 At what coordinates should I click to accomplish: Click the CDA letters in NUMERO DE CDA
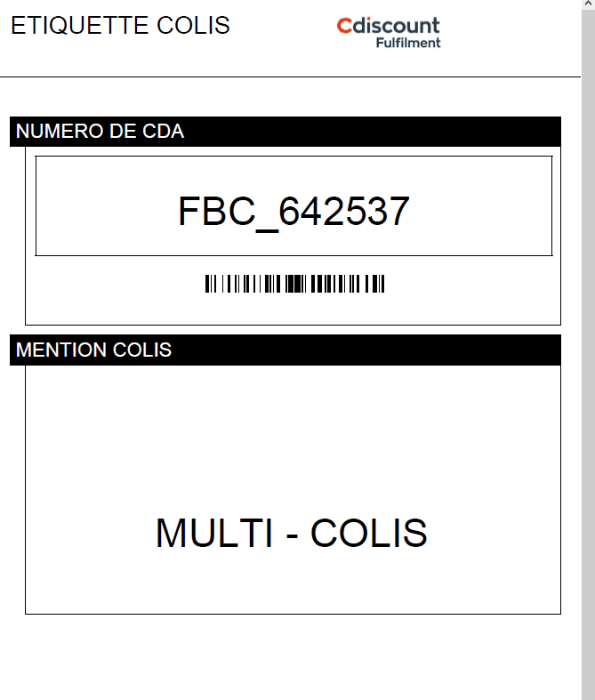[x=163, y=132]
